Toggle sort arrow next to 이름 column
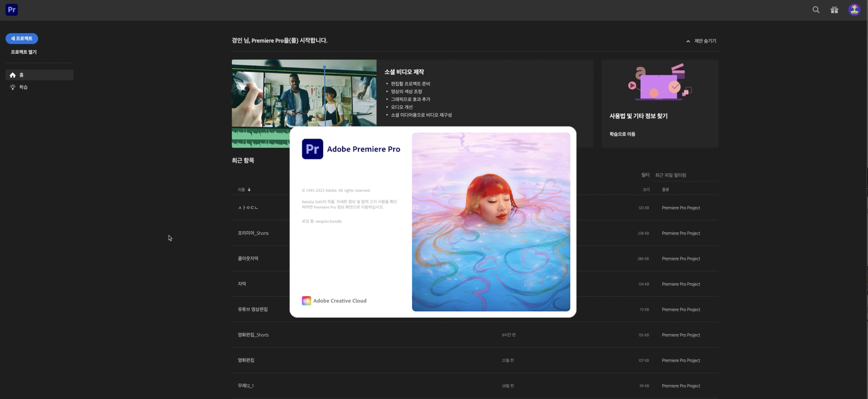The image size is (868, 399). (x=249, y=190)
